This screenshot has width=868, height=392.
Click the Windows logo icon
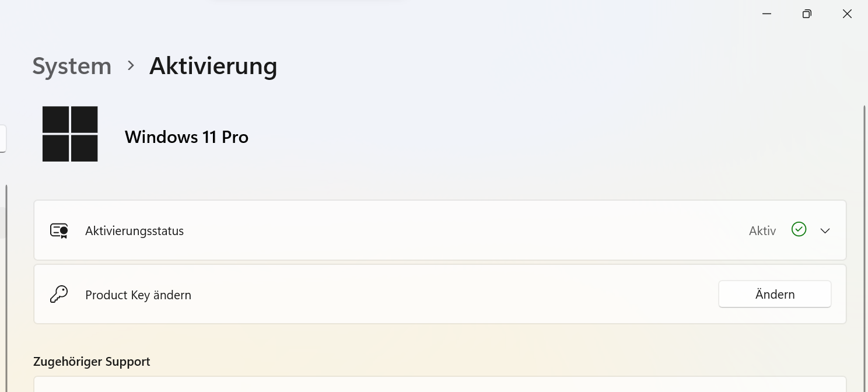[x=70, y=134]
